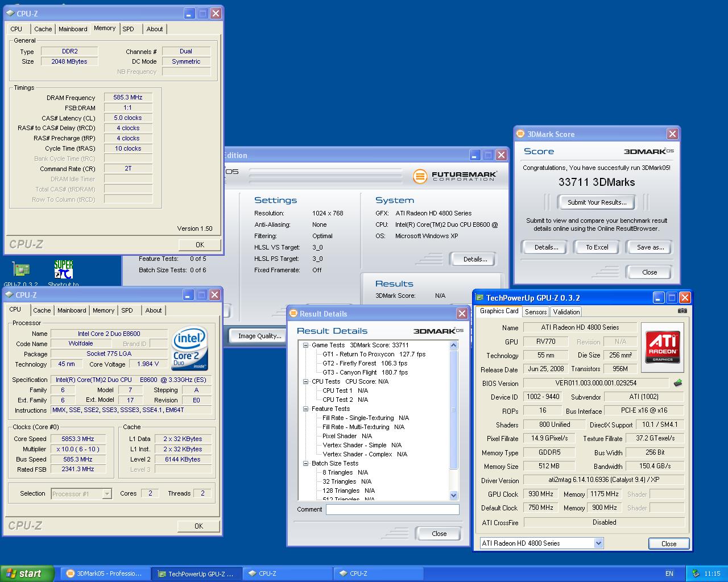Open Mainboard tab in lower CPU-Z window
The image size is (728, 582).
72,310
